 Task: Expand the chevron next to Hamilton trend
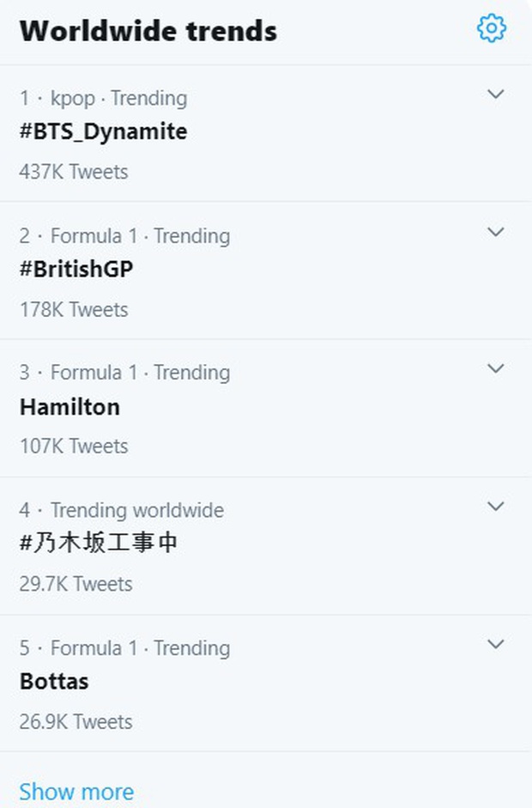pyautogui.click(x=495, y=368)
